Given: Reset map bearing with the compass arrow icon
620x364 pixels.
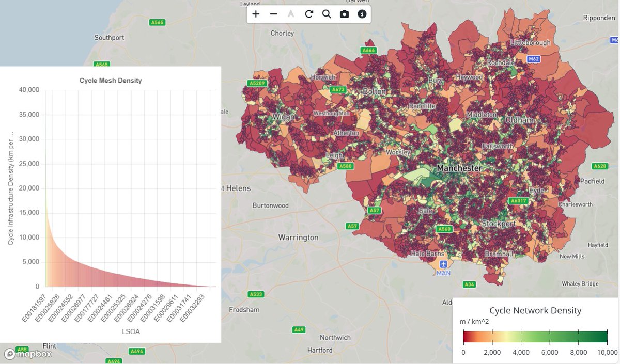Looking at the screenshot, I should 291,14.
